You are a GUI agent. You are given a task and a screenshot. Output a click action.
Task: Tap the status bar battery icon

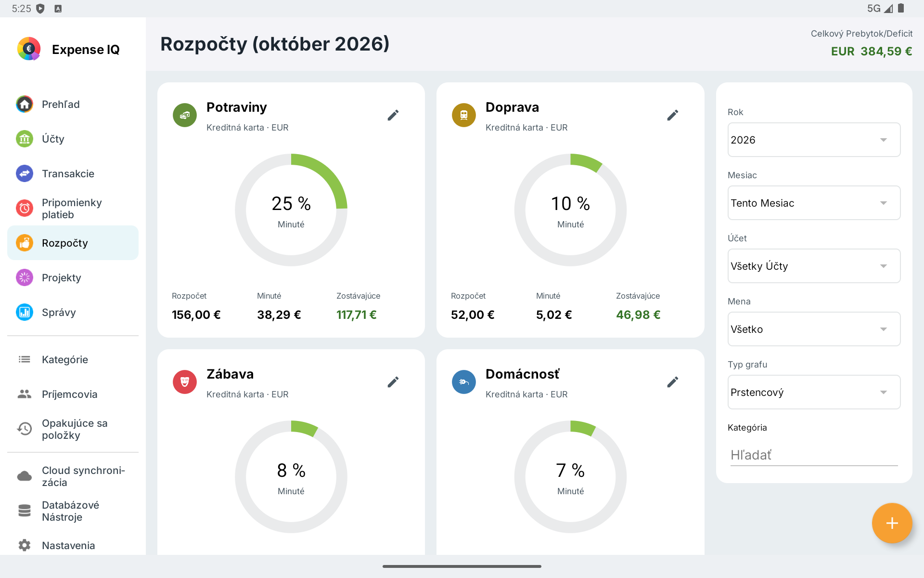tap(901, 8)
